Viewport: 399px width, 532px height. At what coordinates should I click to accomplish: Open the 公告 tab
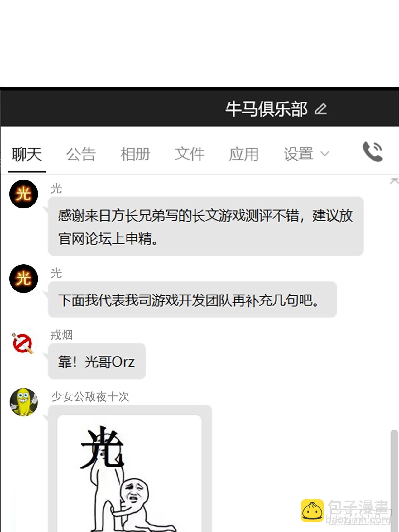pyautogui.click(x=81, y=154)
